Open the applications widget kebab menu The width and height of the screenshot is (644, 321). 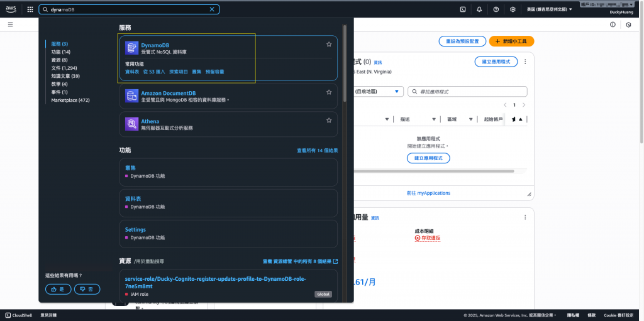525,62
